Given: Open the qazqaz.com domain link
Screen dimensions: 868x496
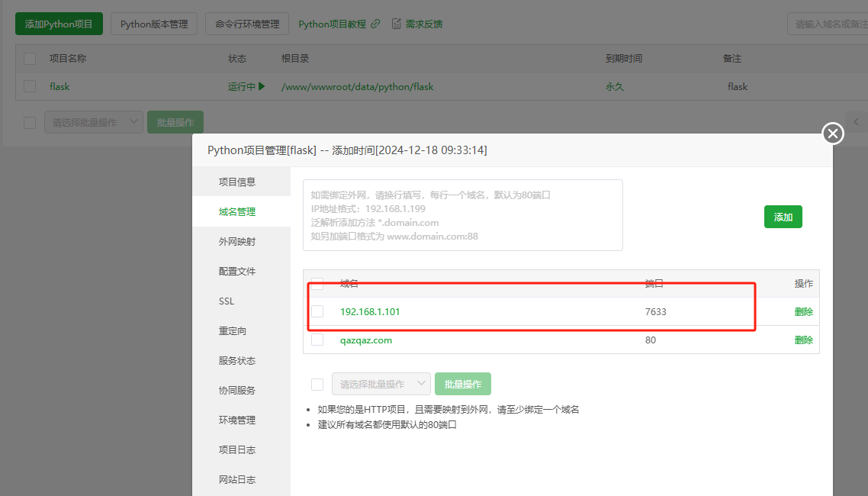Looking at the screenshot, I should pyautogui.click(x=366, y=340).
